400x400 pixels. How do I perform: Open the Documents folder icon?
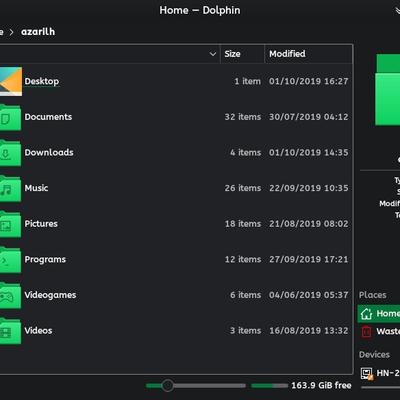tap(10, 117)
